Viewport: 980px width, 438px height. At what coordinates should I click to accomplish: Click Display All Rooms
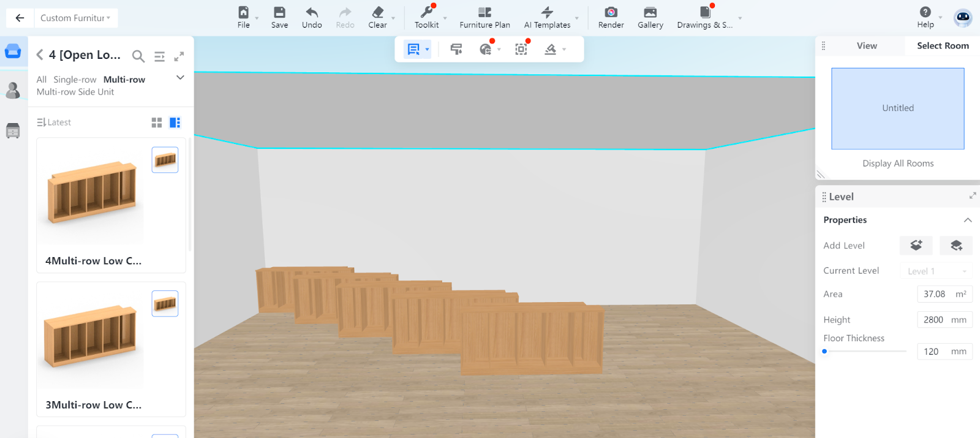[898, 164]
